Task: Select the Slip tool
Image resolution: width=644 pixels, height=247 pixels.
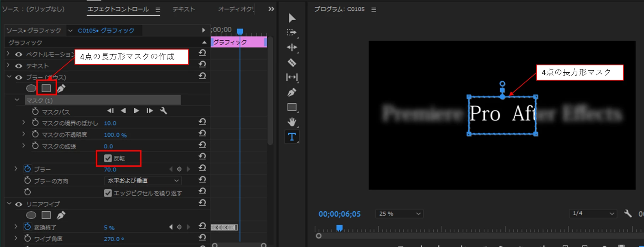Action: click(292, 77)
